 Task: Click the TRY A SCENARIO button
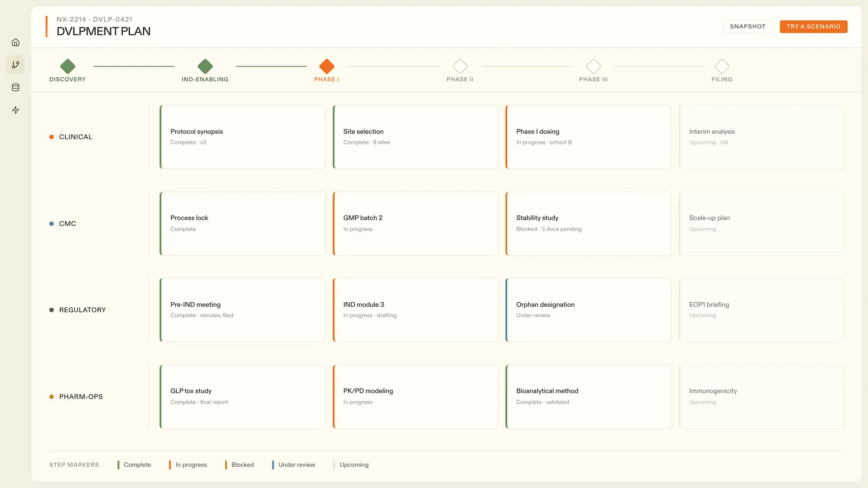pyautogui.click(x=813, y=27)
